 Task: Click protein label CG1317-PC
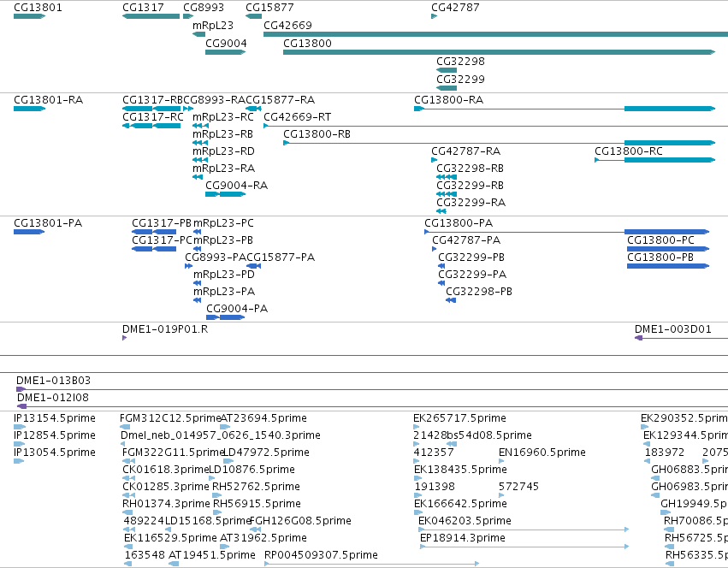tap(162, 240)
